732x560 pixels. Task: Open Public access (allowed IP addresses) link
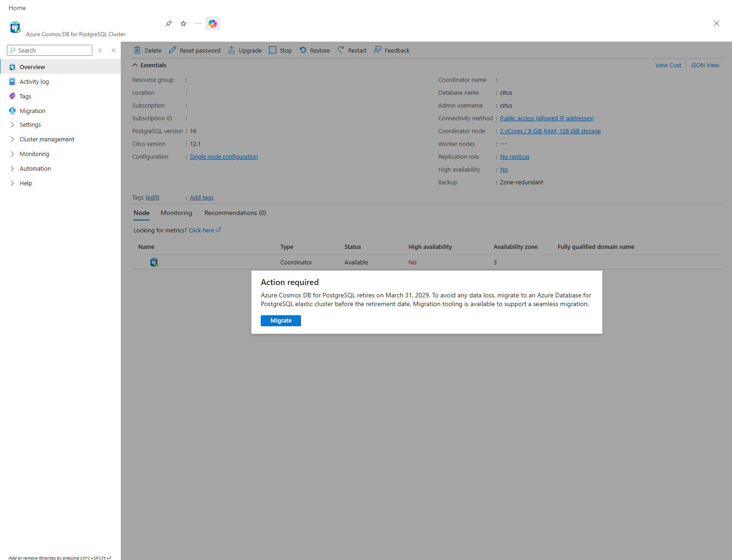click(x=547, y=118)
